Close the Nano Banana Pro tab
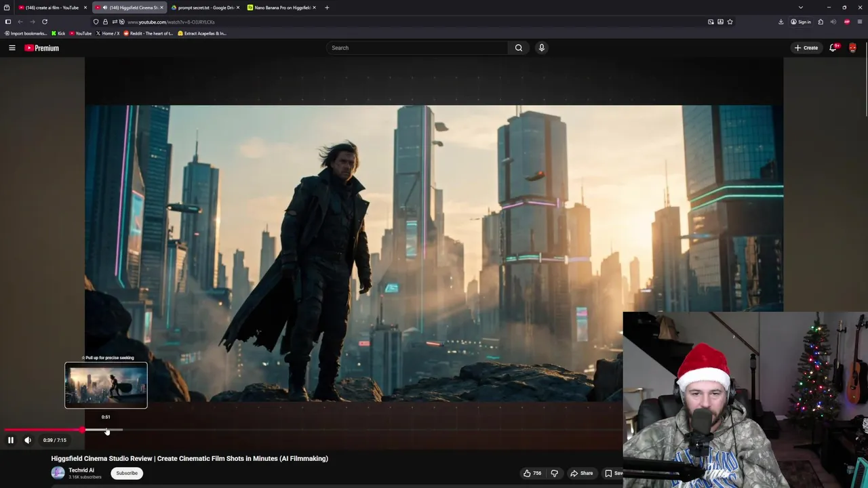 point(314,7)
